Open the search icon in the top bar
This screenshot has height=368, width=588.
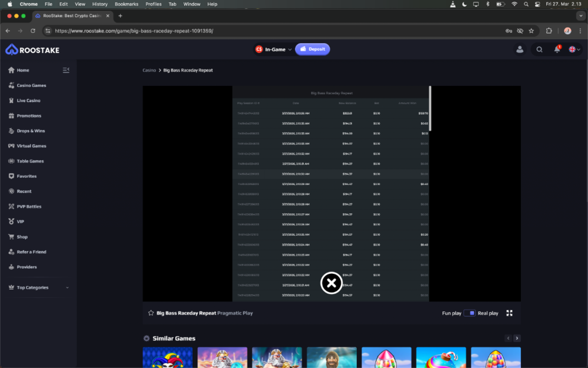click(539, 49)
